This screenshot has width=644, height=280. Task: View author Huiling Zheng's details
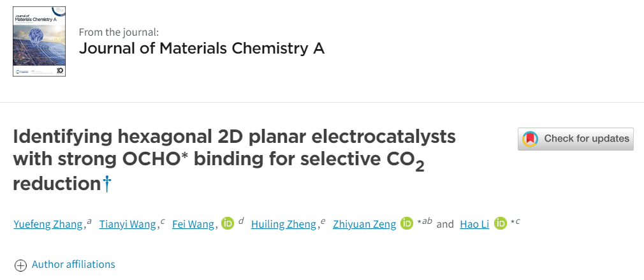click(x=284, y=224)
